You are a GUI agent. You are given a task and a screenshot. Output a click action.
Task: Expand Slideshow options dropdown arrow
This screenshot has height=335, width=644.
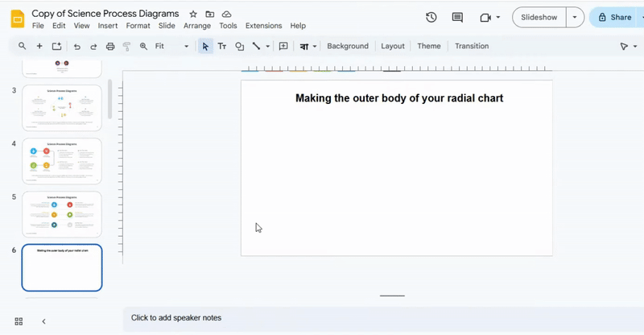pyautogui.click(x=574, y=17)
